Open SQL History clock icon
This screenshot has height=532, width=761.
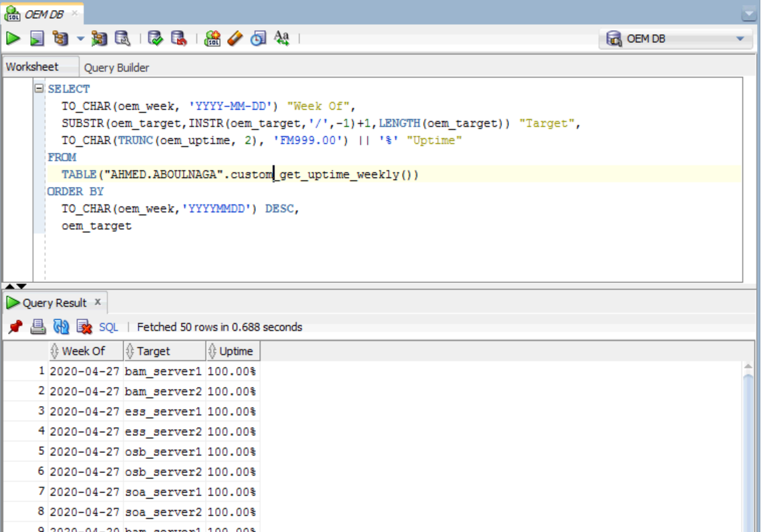coord(258,39)
